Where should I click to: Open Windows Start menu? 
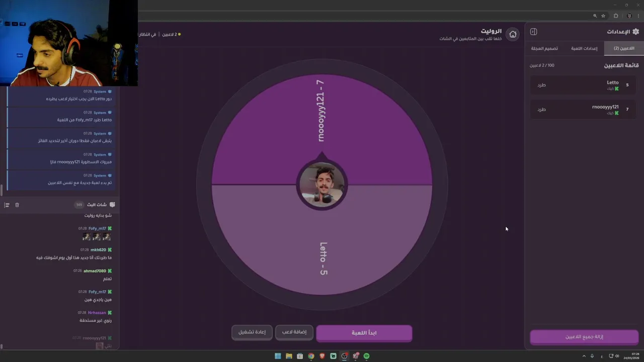coord(278,356)
